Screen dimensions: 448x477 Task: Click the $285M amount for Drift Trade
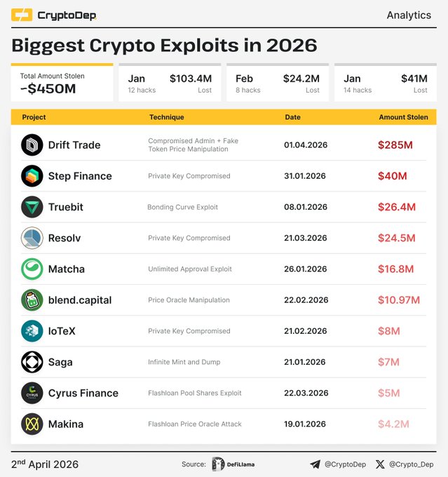click(395, 145)
